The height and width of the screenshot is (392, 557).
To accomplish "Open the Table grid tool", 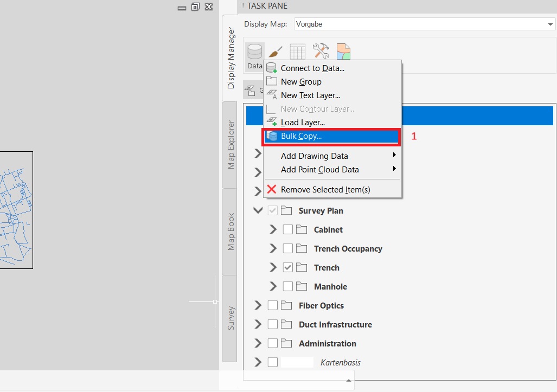I will [x=297, y=52].
